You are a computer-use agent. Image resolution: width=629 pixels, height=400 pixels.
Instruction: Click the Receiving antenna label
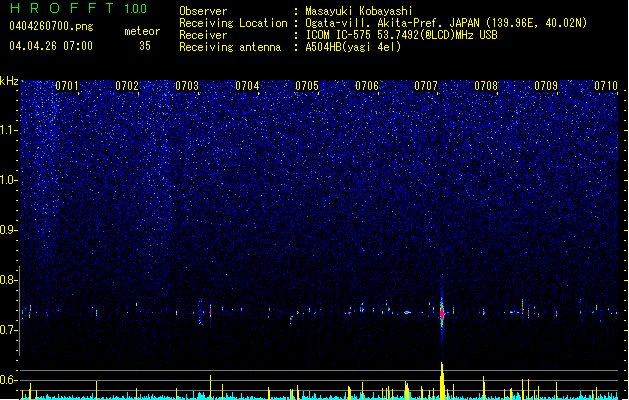tap(230, 47)
